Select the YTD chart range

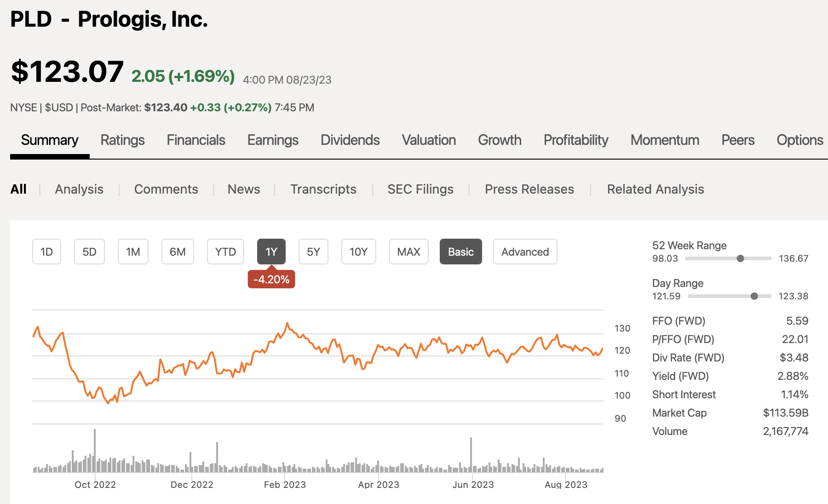point(225,252)
